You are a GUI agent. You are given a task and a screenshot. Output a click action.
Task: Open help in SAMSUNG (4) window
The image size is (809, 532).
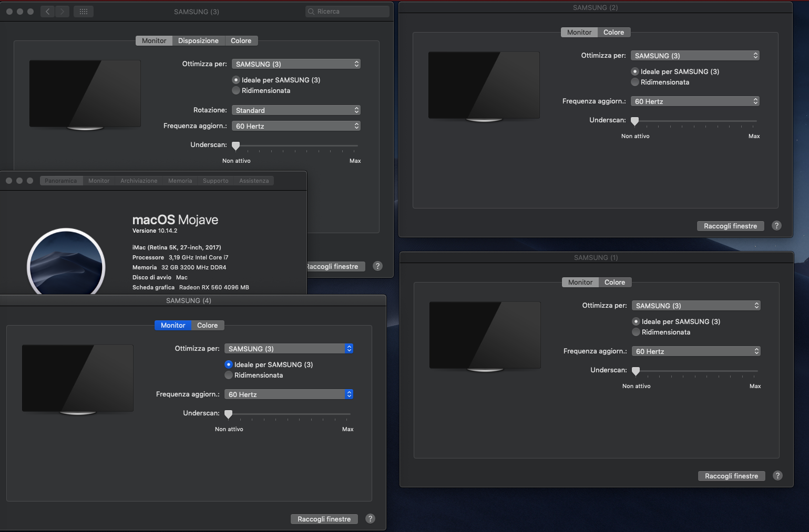370,519
